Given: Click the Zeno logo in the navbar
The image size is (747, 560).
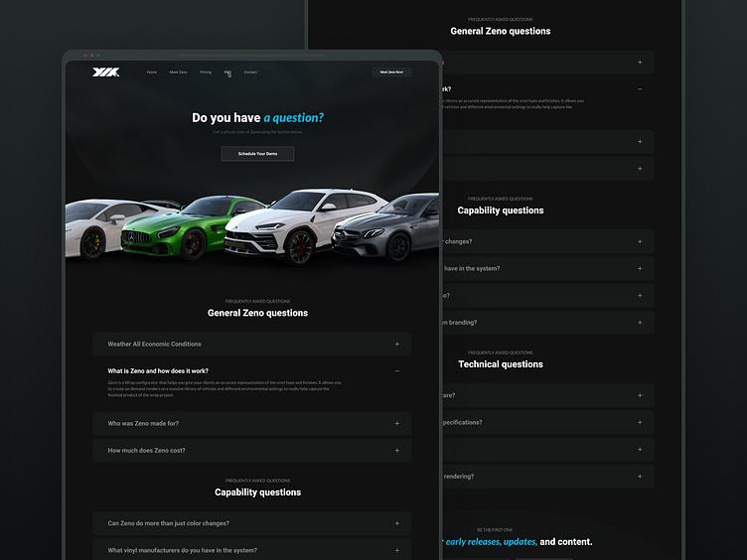Looking at the screenshot, I should coord(105,71).
